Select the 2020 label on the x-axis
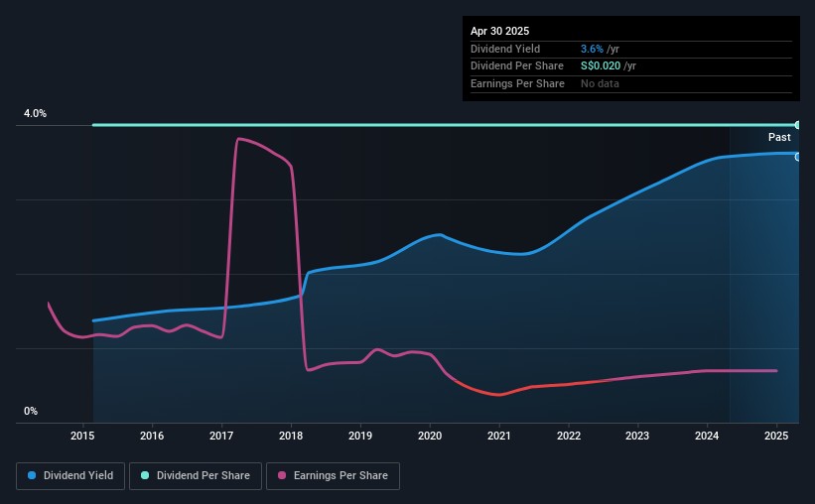Screen dimensions: 815x504 (430, 436)
